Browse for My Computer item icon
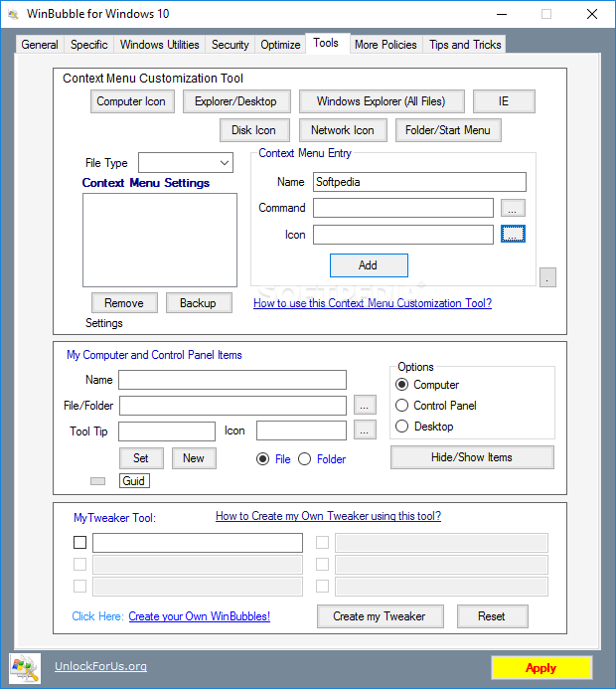The height and width of the screenshot is (689, 616). [365, 431]
